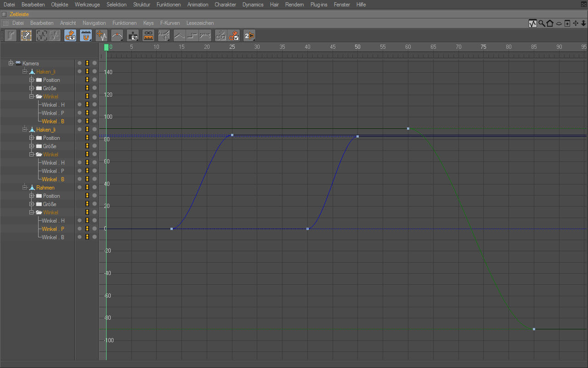The width and height of the screenshot is (588, 368).
Task: Expand the Größe track under Rahmen
Action: pyautogui.click(x=32, y=204)
